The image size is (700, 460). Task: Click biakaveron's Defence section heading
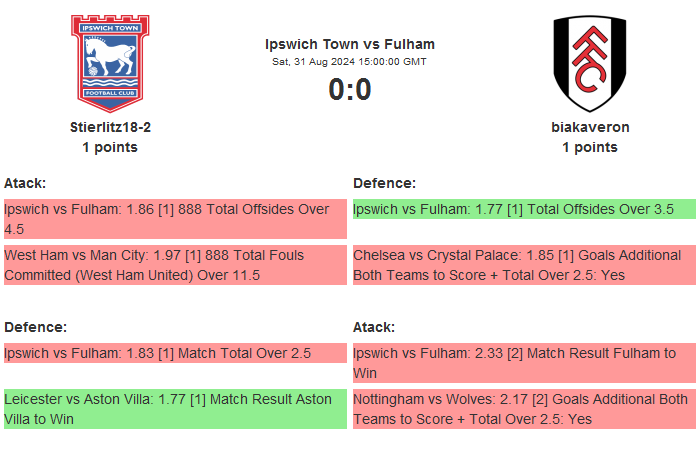click(x=384, y=183)
